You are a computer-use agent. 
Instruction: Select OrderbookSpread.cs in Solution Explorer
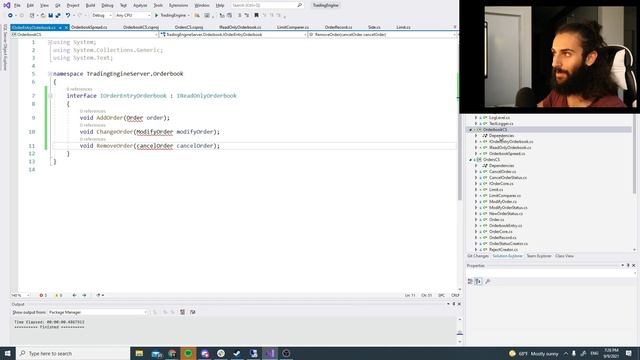coord(507,154)
